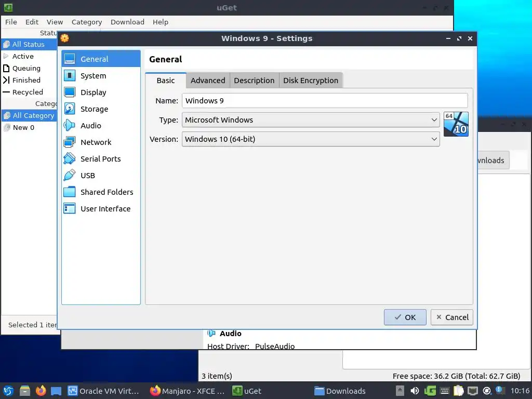Open the System settings page

101,76
